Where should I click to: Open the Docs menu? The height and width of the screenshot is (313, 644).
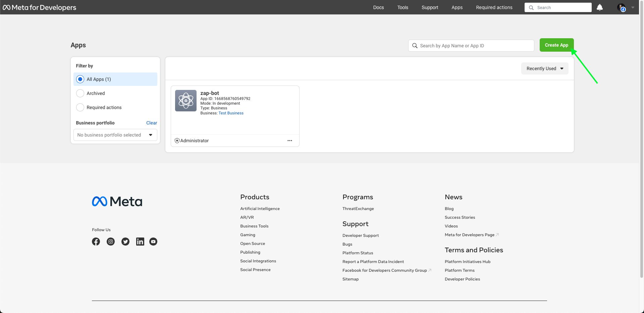pyautogui.click(x=378, y=7)
